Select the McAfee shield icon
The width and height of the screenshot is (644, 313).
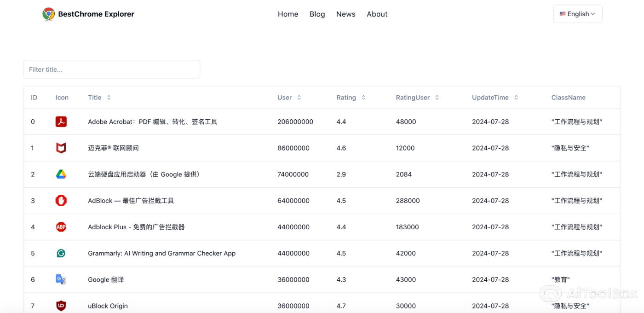click(x=61, y=148)
